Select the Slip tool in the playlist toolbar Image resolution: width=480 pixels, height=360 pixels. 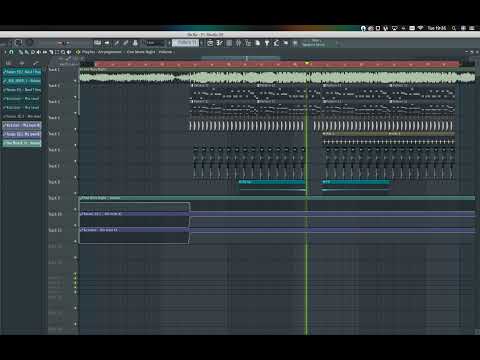tap(45, 52)
